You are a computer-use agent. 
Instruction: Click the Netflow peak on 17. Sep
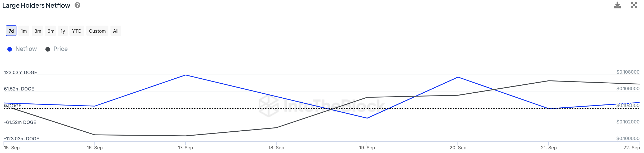186,75
